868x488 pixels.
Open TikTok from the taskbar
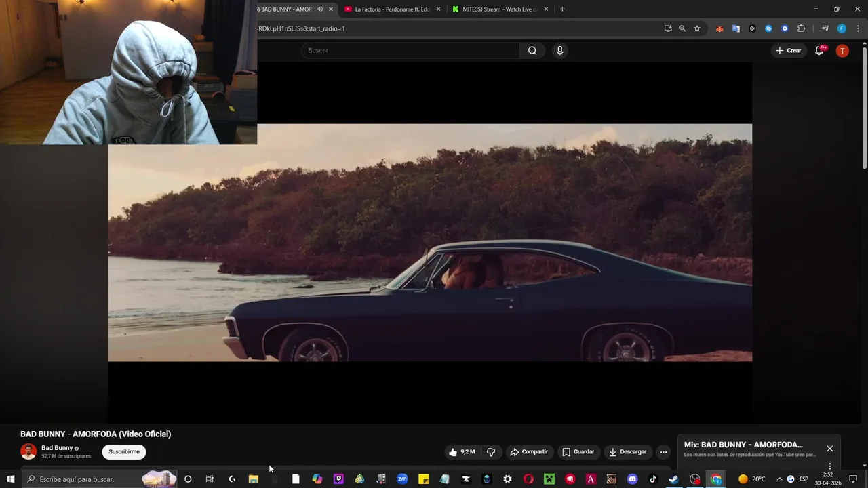click(x=653, y=479)
